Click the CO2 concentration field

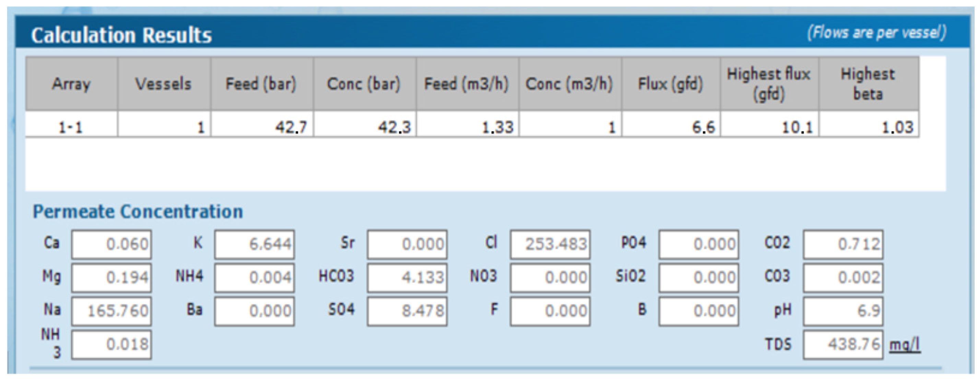(843, 244)
